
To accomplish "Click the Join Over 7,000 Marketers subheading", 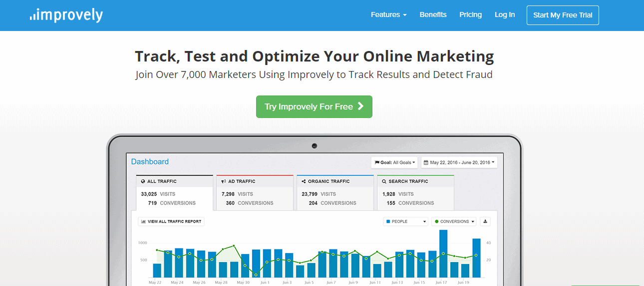I will [314, 75].
